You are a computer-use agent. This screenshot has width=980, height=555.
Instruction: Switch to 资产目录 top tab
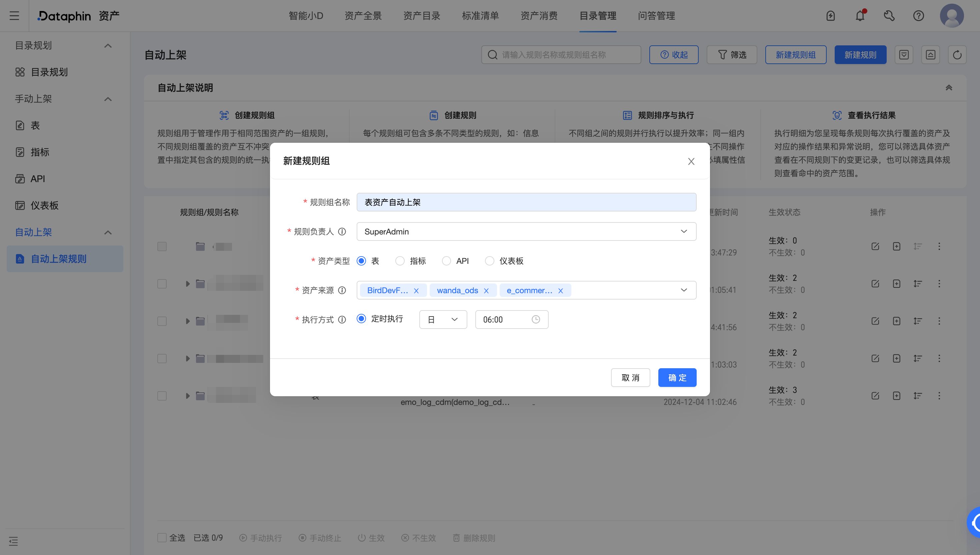click(422, 16)
